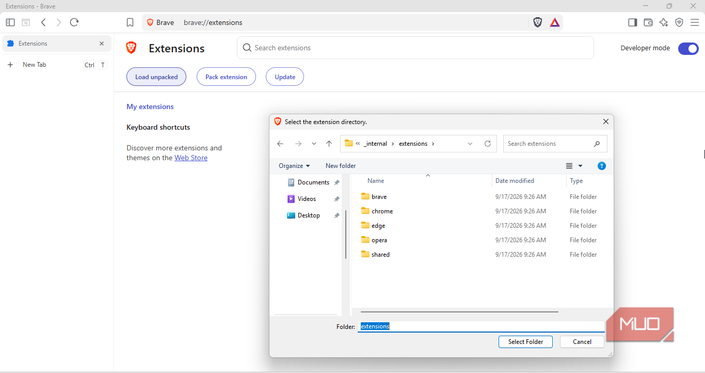705x373 pixels.
Task: Launch Leo AI assistant sparkle icon
Action: pyautogui.click(x=664, y=22)
